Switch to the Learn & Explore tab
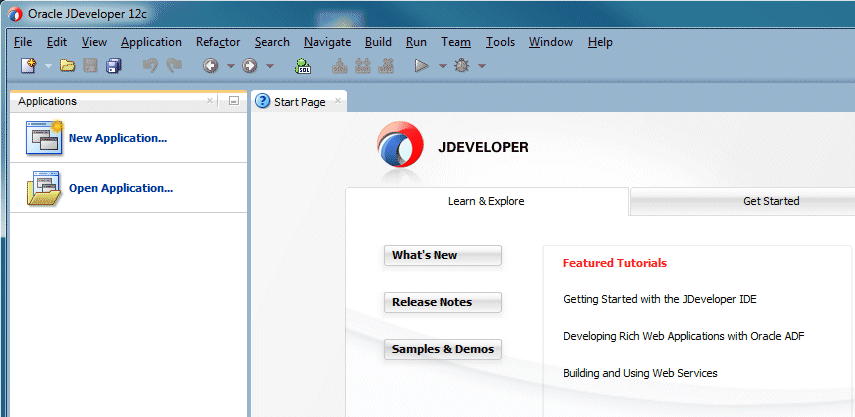The width and height of the screenshot is (855, 417). coord(486,201)
